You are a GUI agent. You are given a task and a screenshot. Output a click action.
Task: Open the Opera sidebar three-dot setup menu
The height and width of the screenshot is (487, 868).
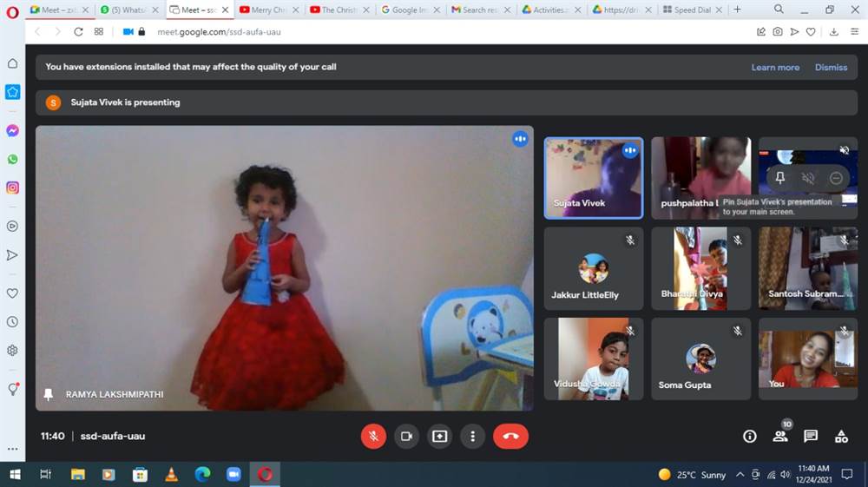coord(12,450)
